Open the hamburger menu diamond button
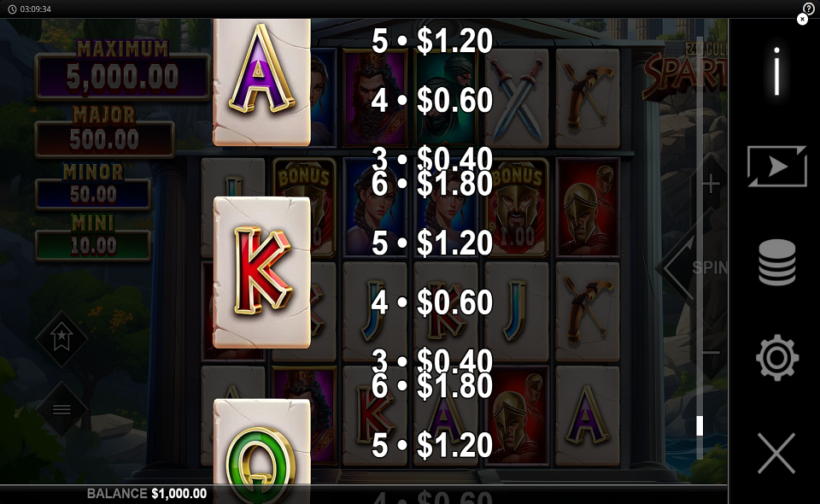The height and width of the screenshot is (504, 820). click(x=61, y=409)
